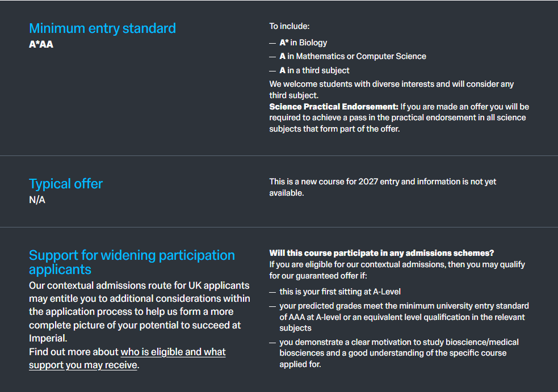558x392 pixels.
Task: Select the A*AA grade text
Action: (41, 44)
